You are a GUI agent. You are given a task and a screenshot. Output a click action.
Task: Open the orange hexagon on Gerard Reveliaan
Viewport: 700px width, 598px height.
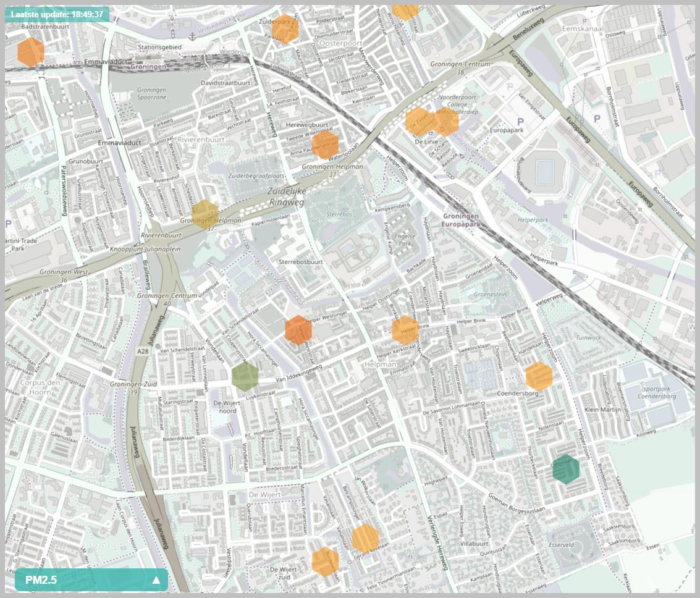pos(365,537)
